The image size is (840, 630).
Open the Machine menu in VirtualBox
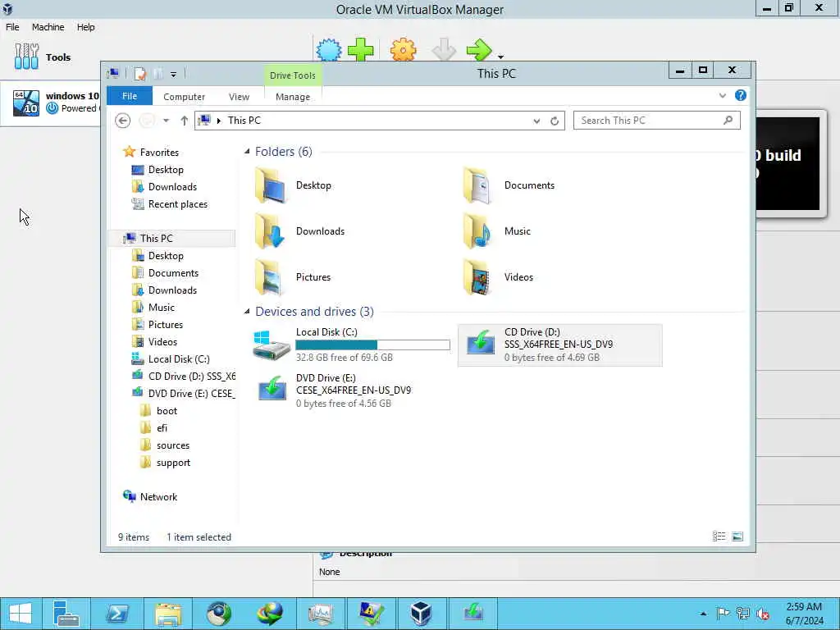(48, 27)
